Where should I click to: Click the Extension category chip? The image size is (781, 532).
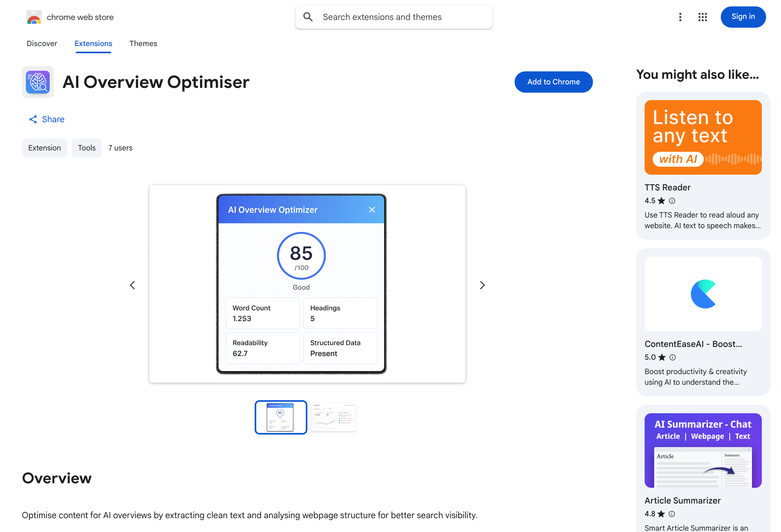(44, 148)
